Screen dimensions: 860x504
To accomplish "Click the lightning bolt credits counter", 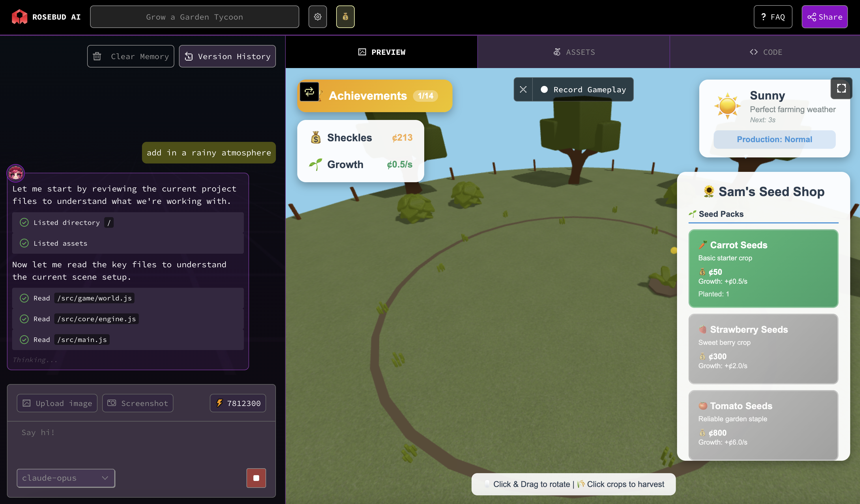I will tap(238, 403).
